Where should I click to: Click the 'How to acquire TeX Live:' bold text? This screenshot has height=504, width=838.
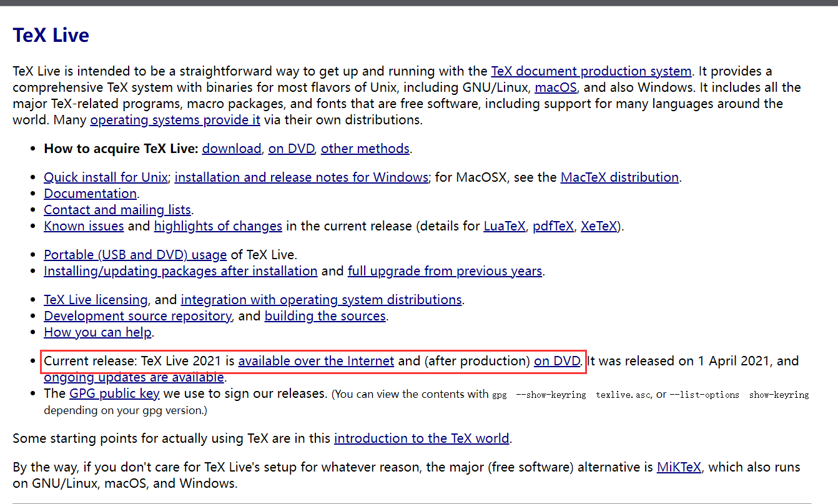point(121,149)
